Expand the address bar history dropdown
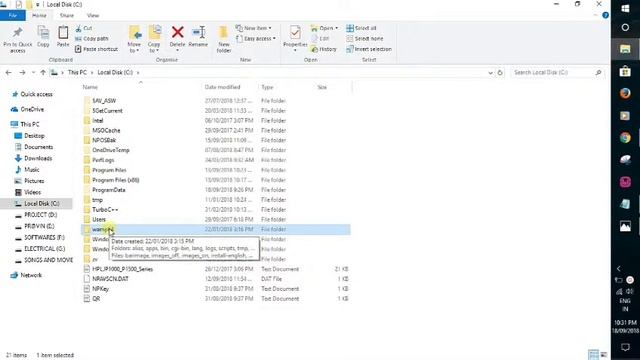Screen dimensions: 640x360 490,73
